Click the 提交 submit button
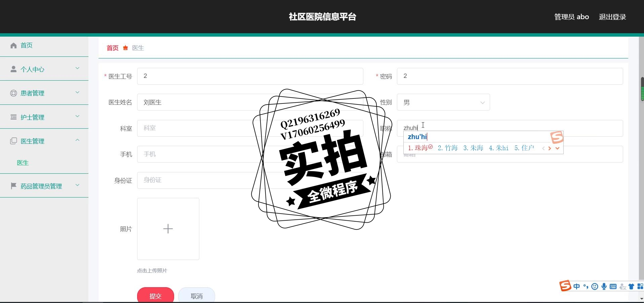 click(156, 296)
